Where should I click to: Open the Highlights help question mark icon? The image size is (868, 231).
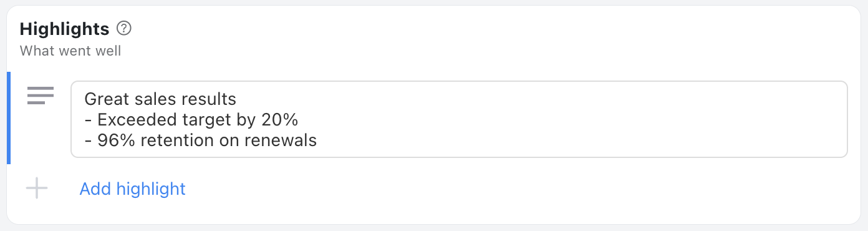coord(125,28)
